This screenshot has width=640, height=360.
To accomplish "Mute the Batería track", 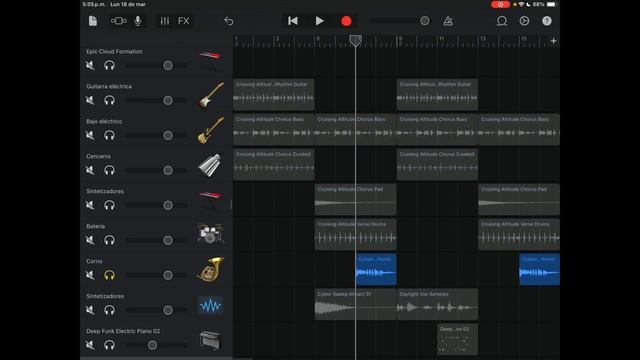I will tap(90, 240).
